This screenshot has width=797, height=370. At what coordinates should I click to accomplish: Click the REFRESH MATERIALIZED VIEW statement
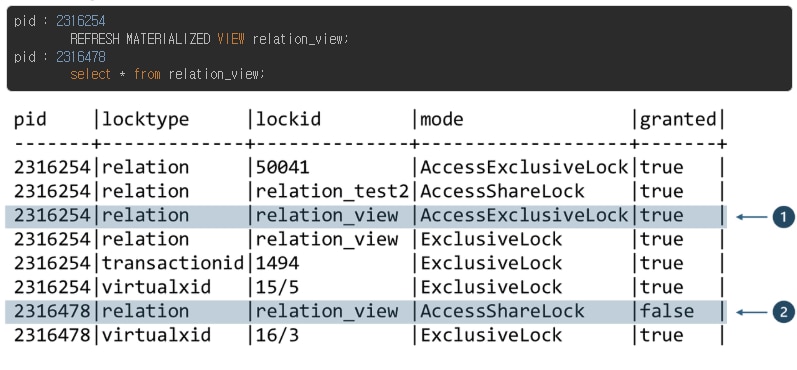tap(209, 39)
